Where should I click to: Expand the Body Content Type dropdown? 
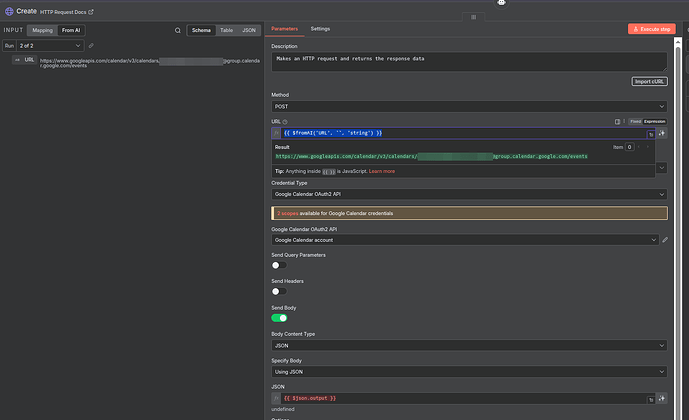click(469, 345)
